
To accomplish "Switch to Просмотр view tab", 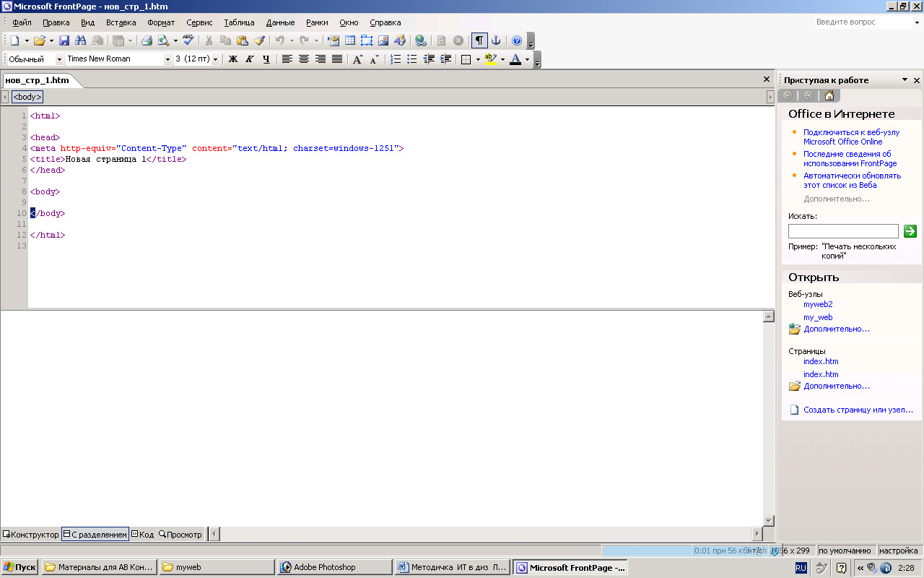I will (180, 535).
